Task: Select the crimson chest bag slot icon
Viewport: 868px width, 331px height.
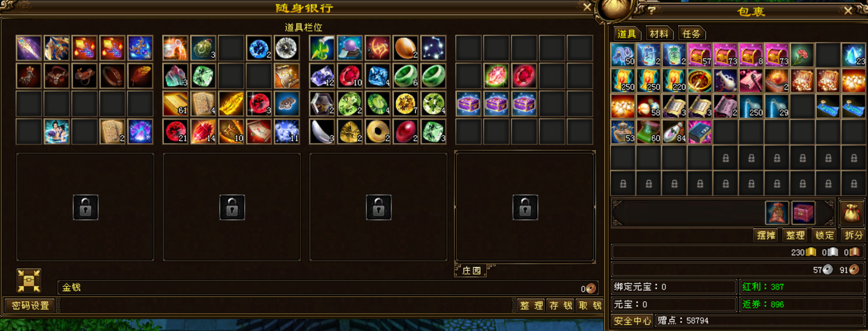Action: click(x=803, y=212)
